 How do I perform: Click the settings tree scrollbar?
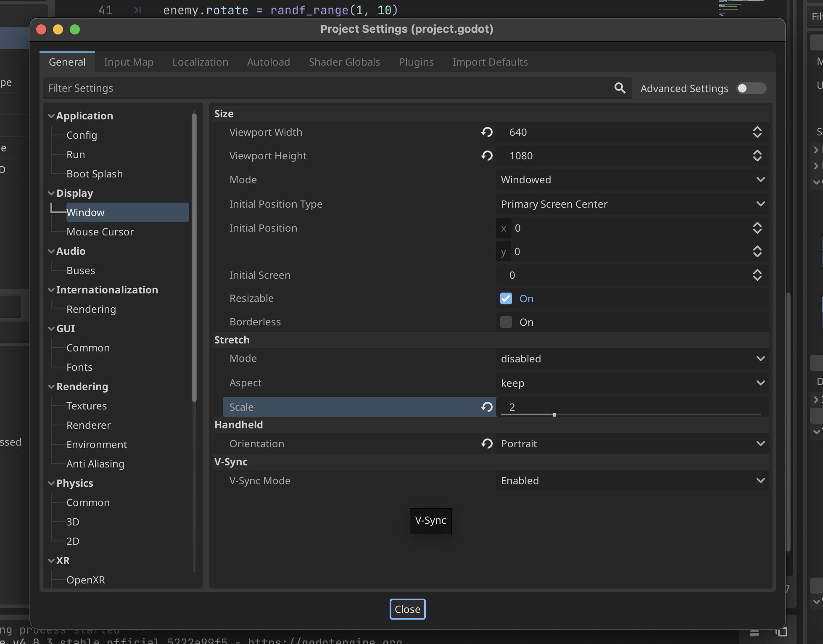pyautogui.click(x=194, y=257)
